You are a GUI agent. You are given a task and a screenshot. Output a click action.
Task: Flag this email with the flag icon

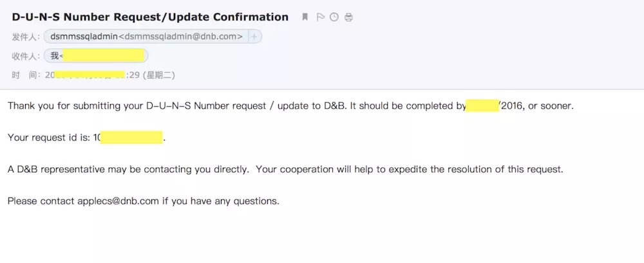click(321, 17)
